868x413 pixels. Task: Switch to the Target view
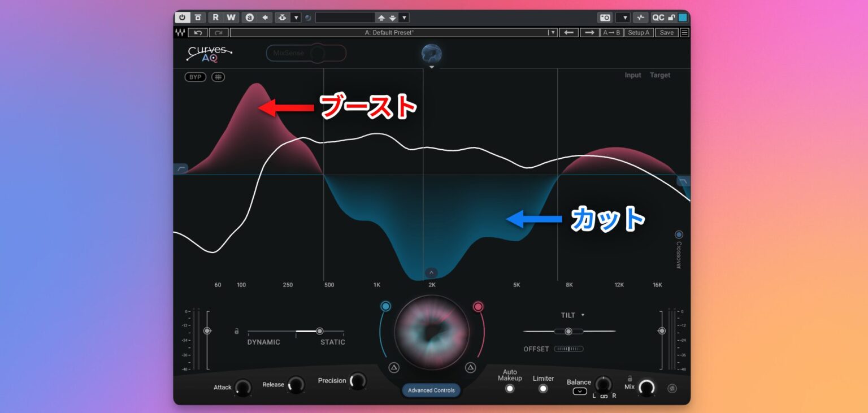pos(660,75)
